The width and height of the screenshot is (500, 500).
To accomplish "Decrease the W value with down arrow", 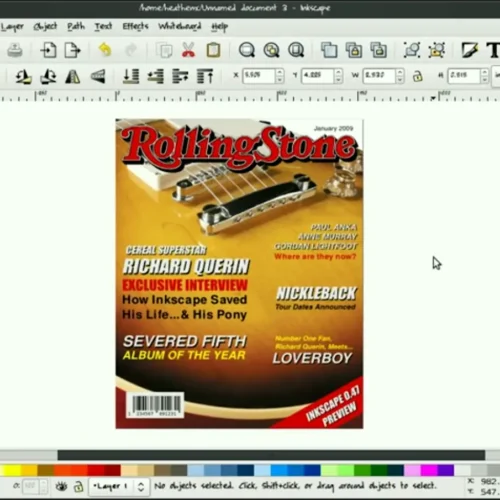I will [x=400, y=80].
